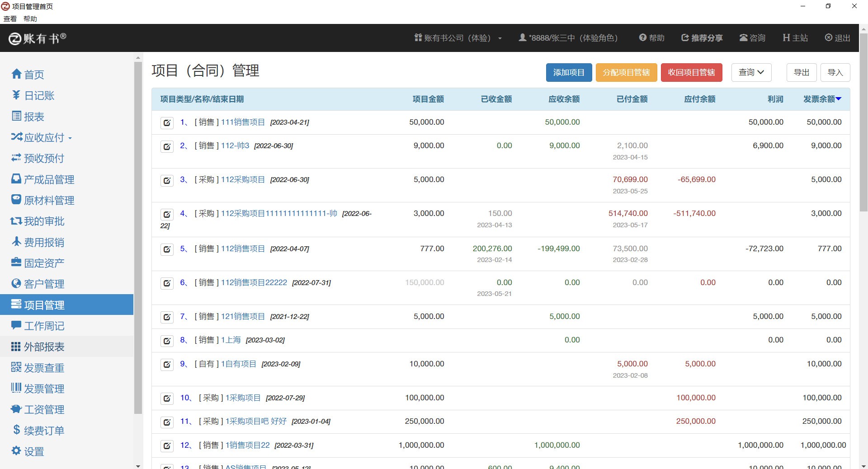The image size is (868, 469).
Task: Edit row 2 112-帅3 project
Action: [x=167, y=146]
